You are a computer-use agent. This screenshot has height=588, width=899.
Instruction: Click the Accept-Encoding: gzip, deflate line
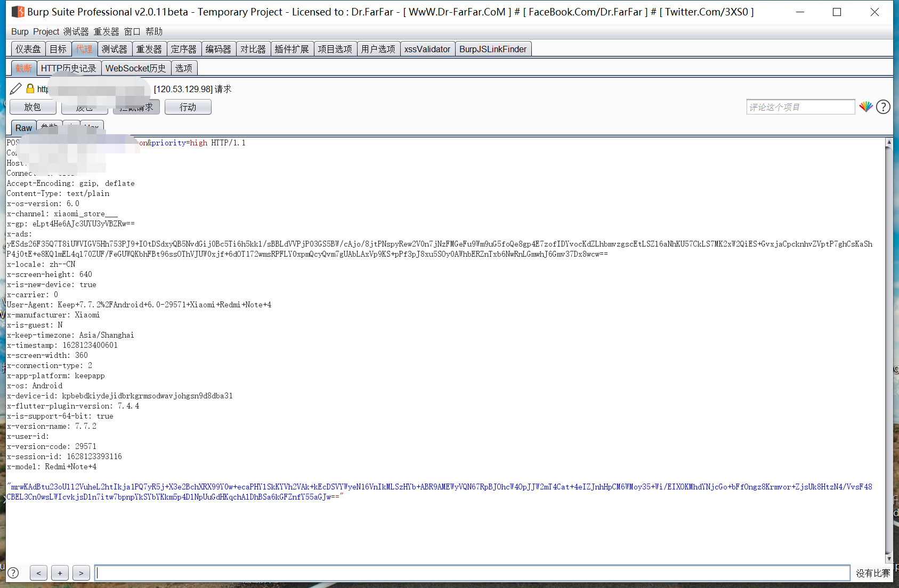coord(71,183)
